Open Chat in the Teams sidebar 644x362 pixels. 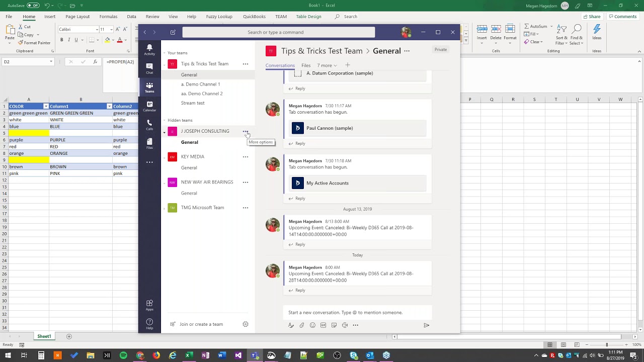point(149,68)
